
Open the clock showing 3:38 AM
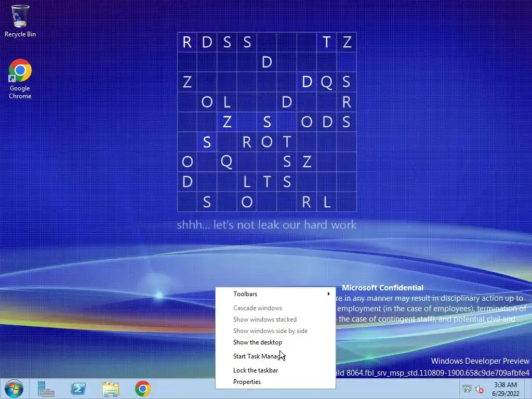coord(506,389)
